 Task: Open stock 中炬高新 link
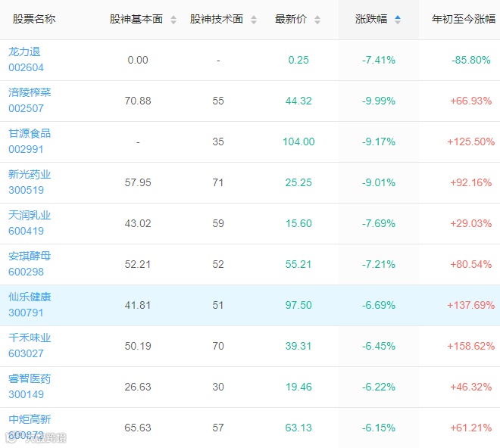[30, 419]
